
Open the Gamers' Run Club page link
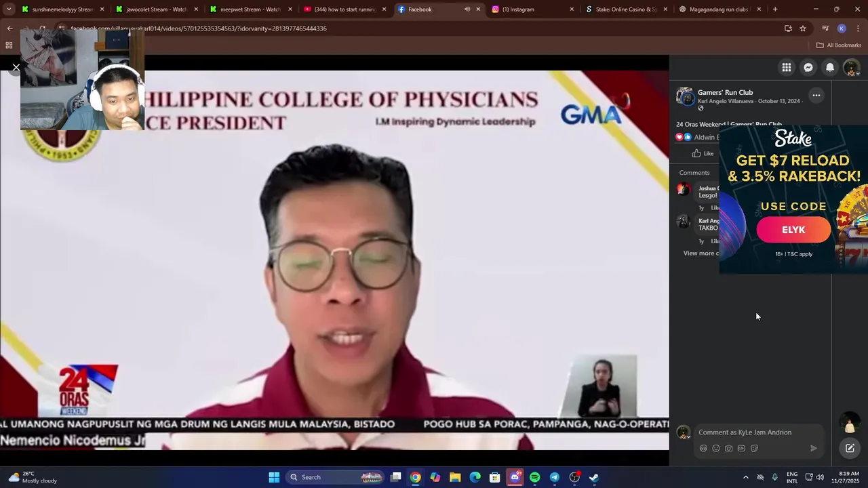click(725, 92)
